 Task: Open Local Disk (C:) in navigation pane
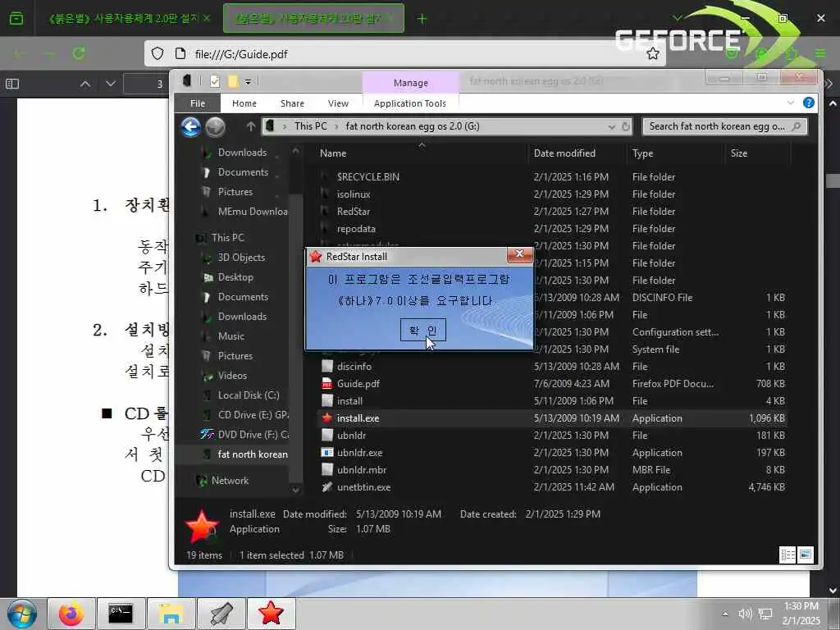click(x=248, y=395)
